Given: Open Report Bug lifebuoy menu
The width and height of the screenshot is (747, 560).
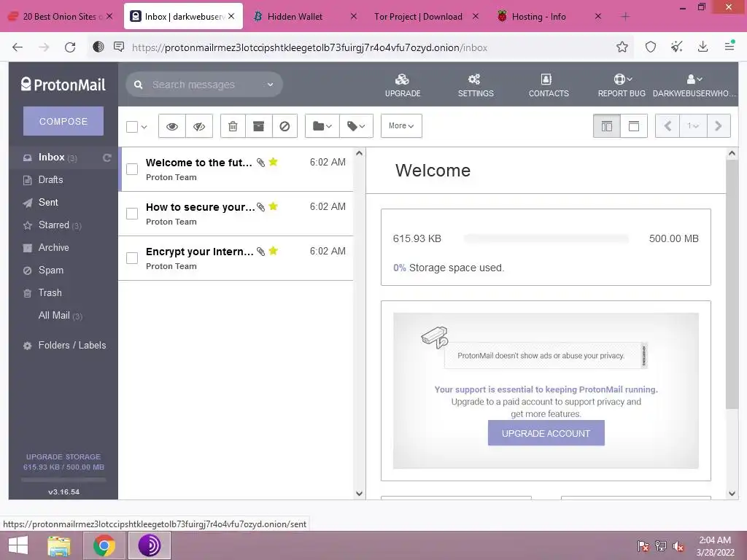Looking at the screenshot, I should [623, 79].
